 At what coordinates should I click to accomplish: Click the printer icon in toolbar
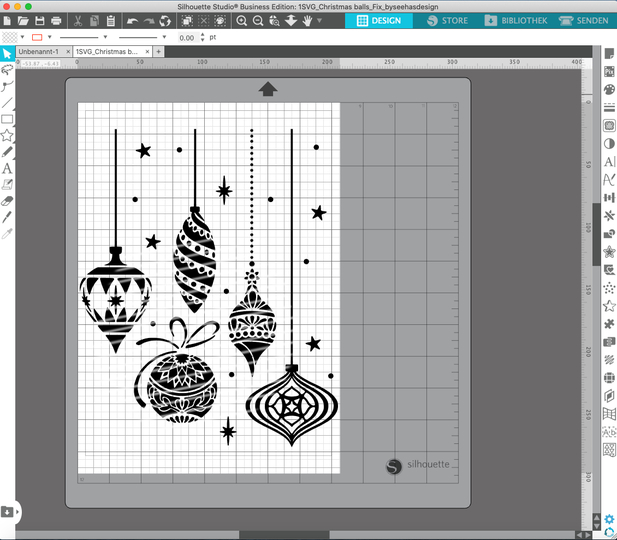tap(57, 21)
